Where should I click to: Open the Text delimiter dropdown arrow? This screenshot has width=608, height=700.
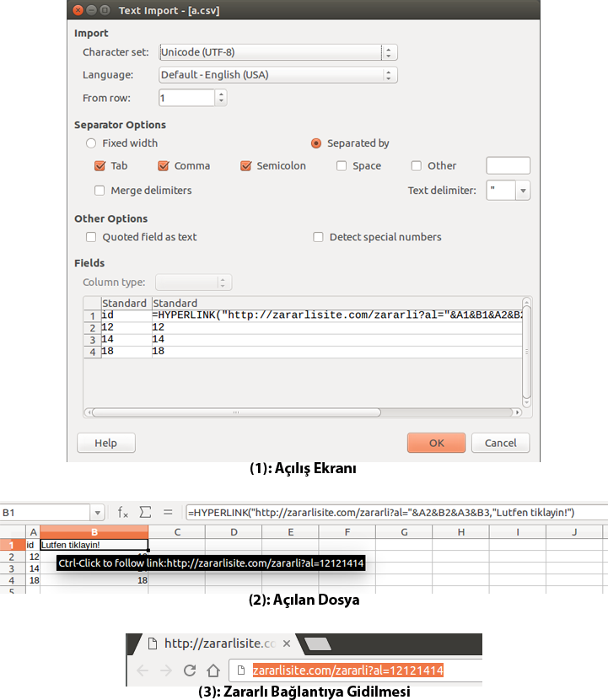coord(523,191)
